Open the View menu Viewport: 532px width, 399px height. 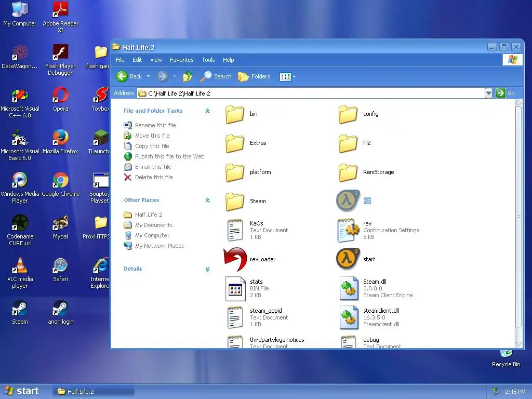click(156, 60)
